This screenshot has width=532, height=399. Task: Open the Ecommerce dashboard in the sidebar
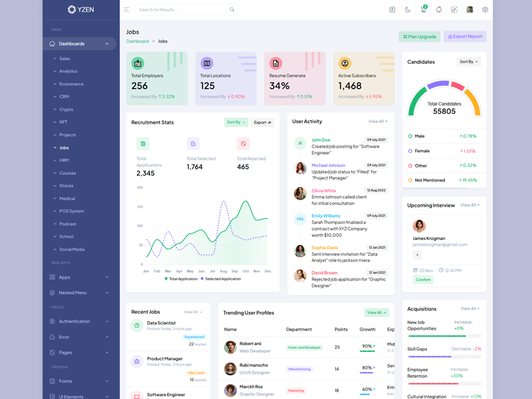[x=71, y=84]
